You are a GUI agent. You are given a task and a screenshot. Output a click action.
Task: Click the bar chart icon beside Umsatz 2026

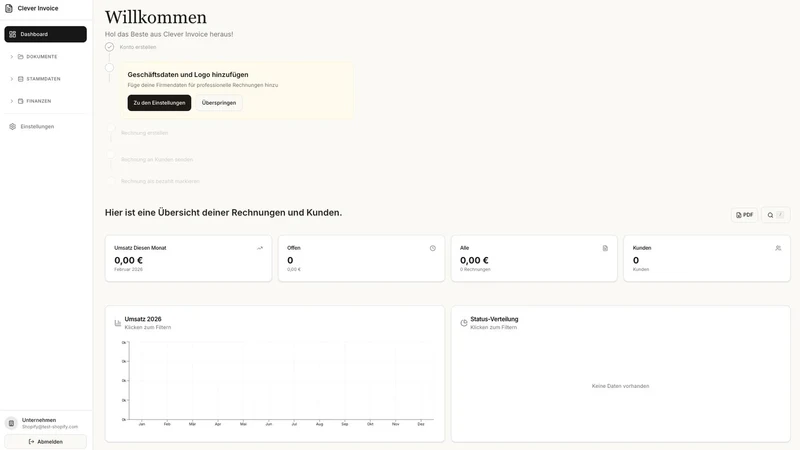[x=118, y=323]
